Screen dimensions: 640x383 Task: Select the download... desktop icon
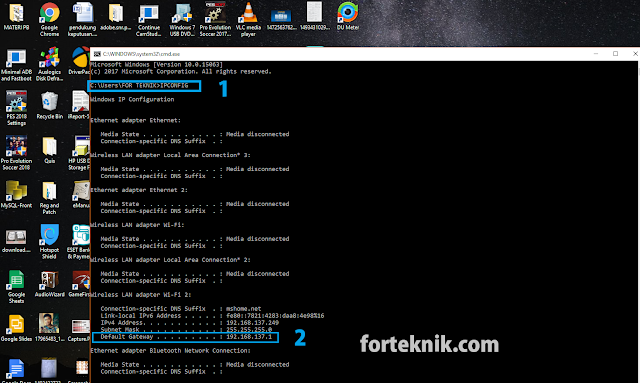pyautogui.click(x=16, y=241)
